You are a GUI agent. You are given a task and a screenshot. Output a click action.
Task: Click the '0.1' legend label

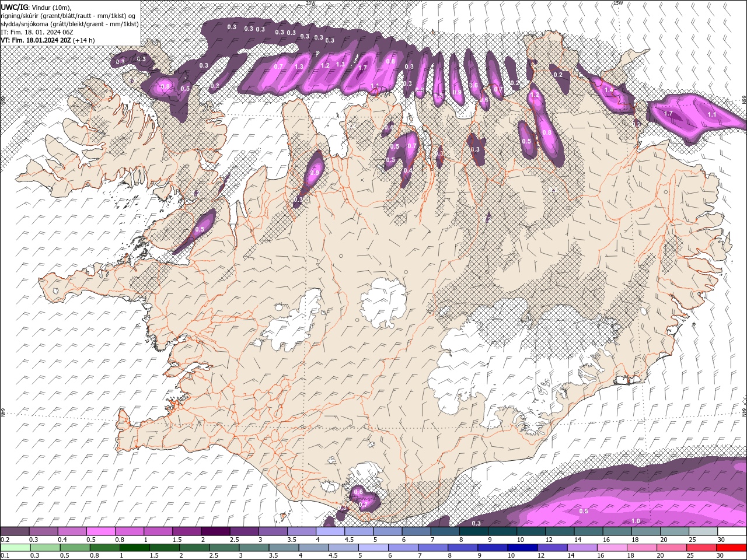(5, 556)
